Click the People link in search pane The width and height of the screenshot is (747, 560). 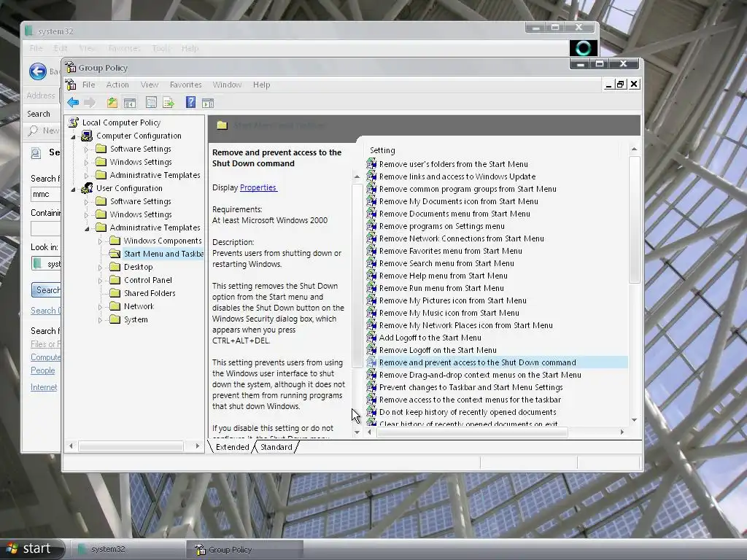click(x=43, y=370)
